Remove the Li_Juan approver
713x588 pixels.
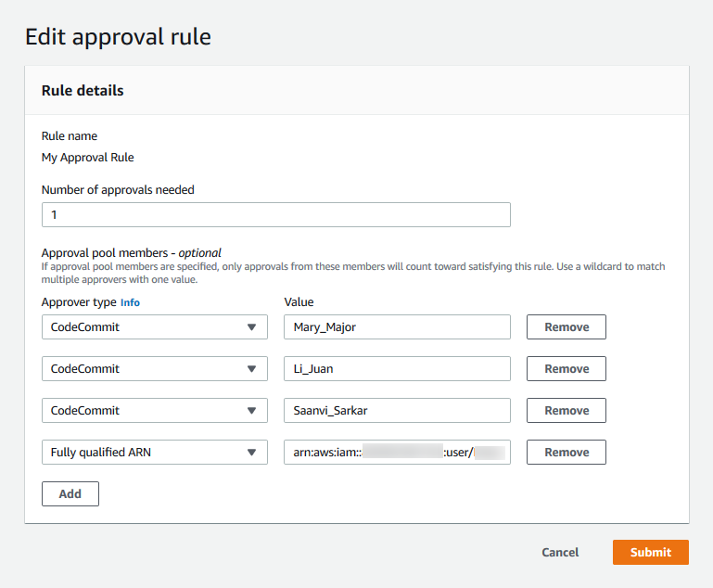pos(566,369)
